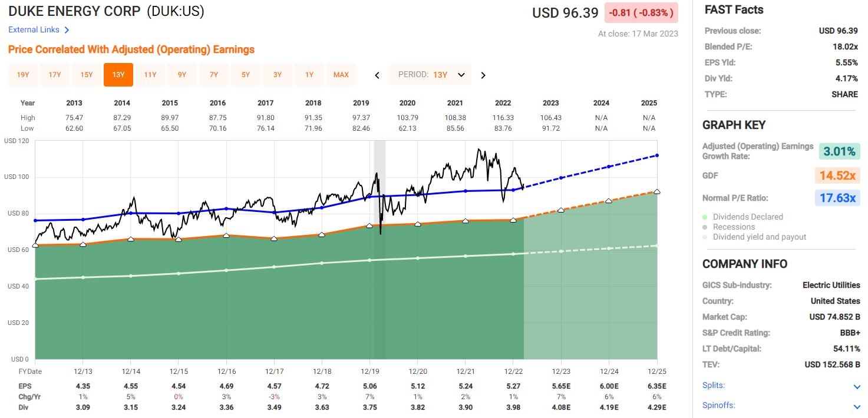The image size is (868, 418).
Task: Select the MAX time range tab
Action: [341, 75]
